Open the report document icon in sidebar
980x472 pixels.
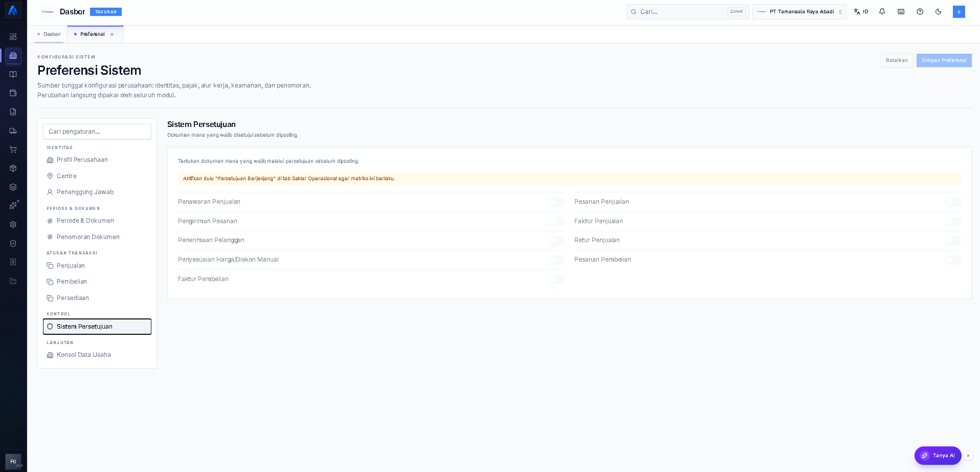pyautogui.click(x=13, y=112)
